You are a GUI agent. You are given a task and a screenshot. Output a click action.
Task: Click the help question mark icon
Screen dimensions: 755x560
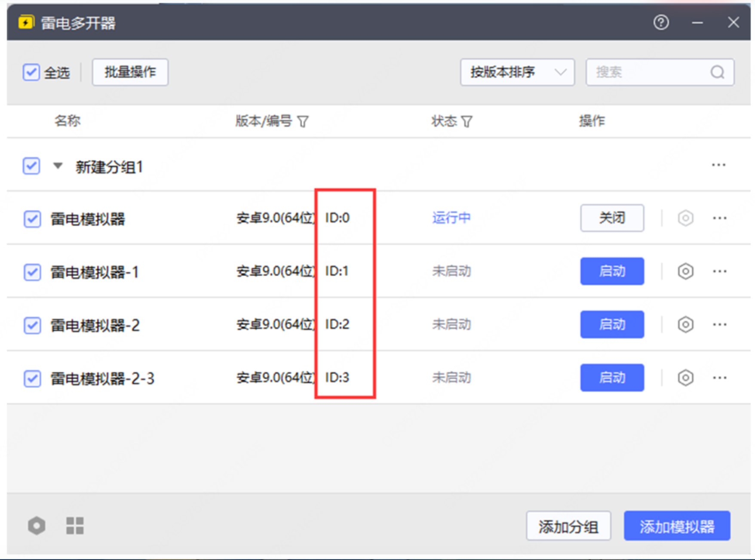pos(661,22)
